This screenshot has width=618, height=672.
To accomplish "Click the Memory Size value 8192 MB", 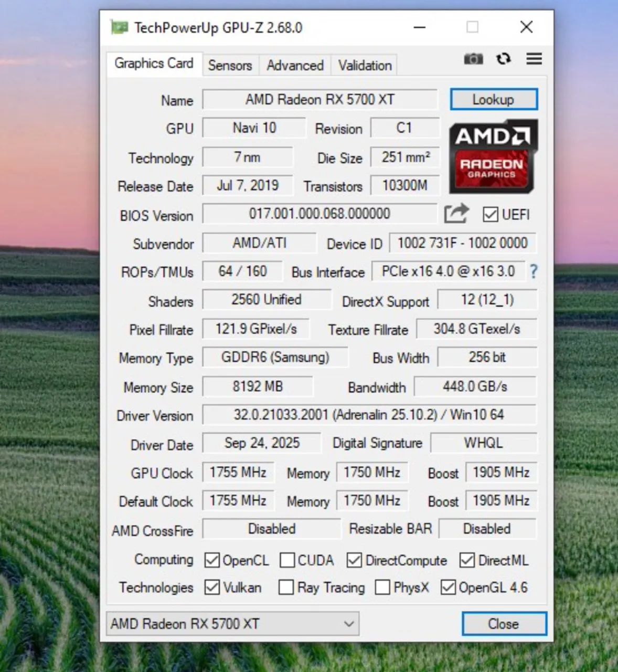I will point(258,387).
